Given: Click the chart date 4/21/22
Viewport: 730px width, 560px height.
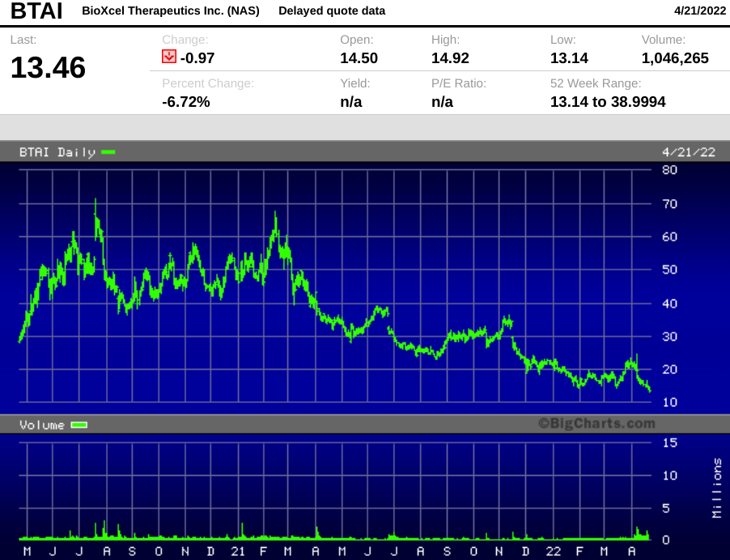Looking at the screenshot, I should pyautogui.click(x=688, y=152).
